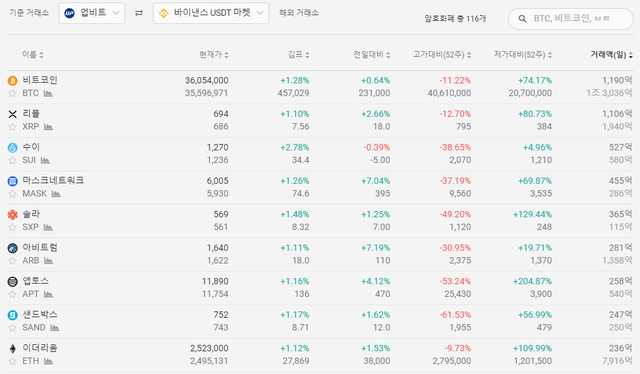Sort by 거래액(일) column
The height and width of the screenshot is (374, 640).
(611, 55)
